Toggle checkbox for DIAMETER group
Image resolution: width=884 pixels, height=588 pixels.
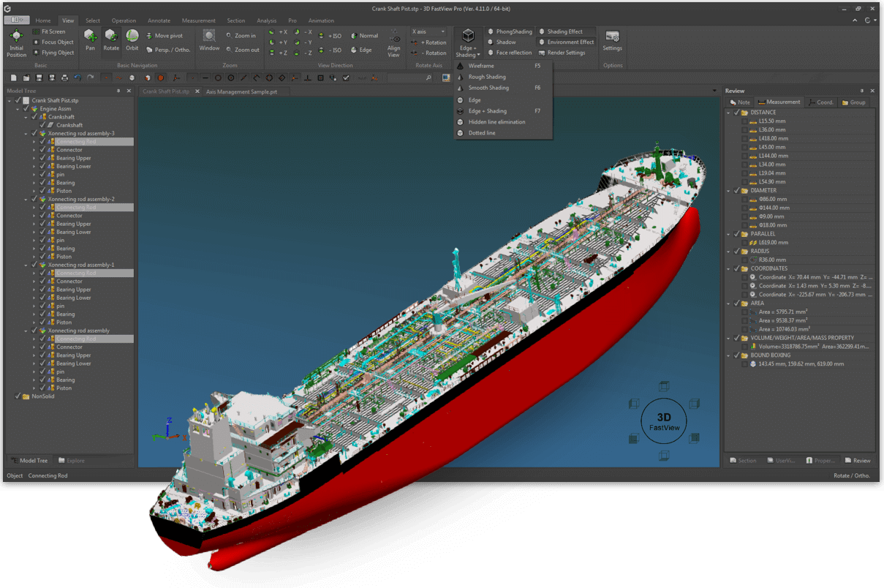pos(736,190)
